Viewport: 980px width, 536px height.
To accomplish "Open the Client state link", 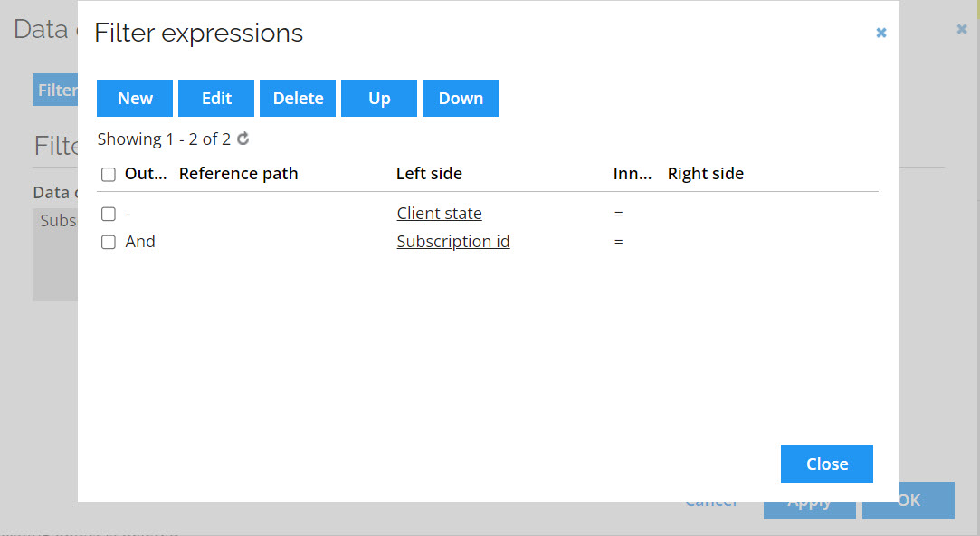I will click(x=440, y=214).
